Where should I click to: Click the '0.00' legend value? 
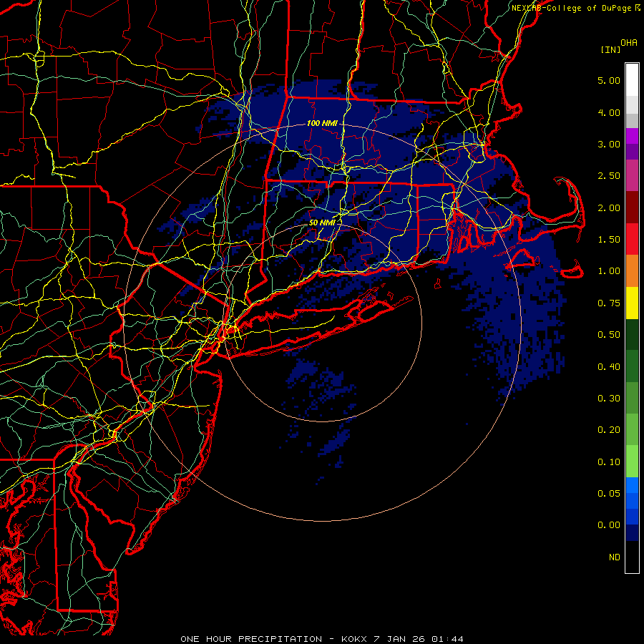609,525
